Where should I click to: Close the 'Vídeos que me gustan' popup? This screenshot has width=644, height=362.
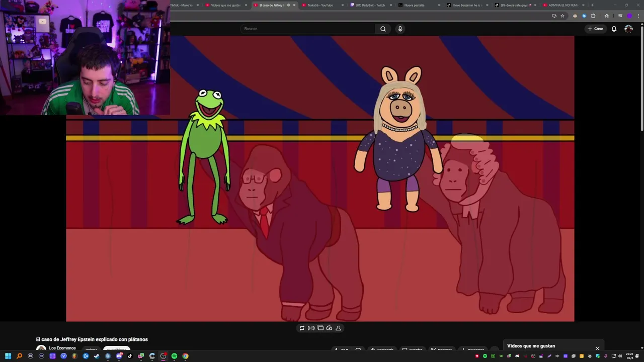[x=597, y=348]
